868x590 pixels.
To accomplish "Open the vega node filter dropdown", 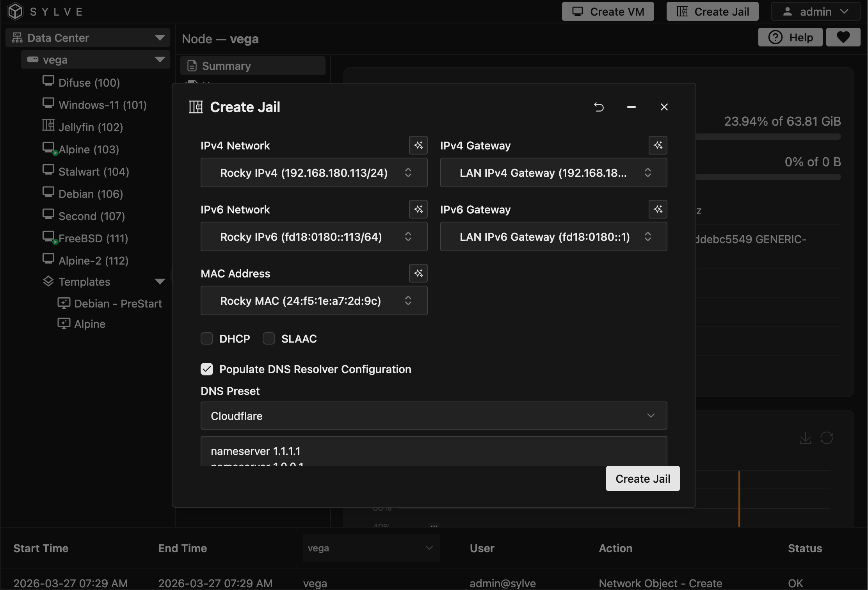I will tap(372, 548).
